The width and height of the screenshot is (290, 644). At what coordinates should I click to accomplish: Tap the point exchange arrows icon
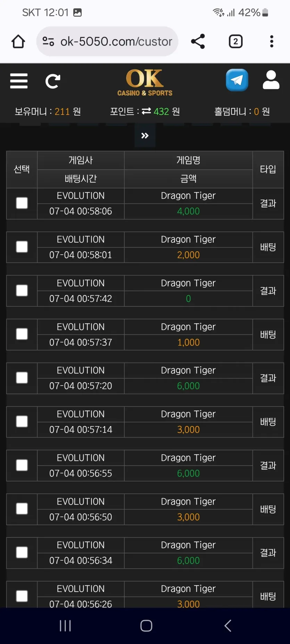146,111
